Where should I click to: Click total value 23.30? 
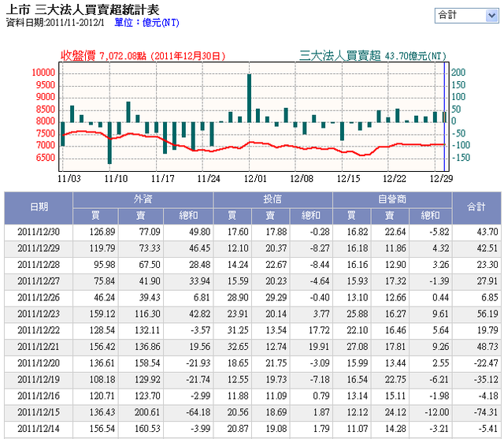click(487, 265)
